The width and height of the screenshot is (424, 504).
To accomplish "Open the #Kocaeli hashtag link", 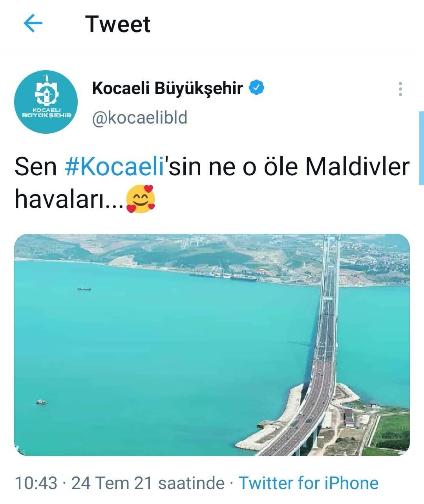I will [x=113, y=167].
